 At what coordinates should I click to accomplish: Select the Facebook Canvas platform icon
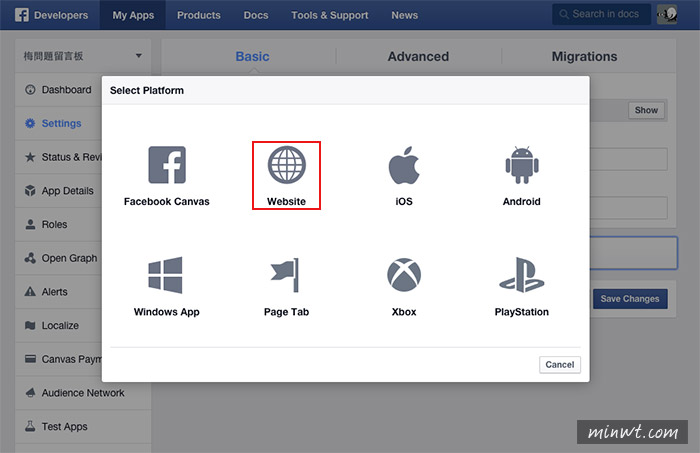(x=167, y=165)
